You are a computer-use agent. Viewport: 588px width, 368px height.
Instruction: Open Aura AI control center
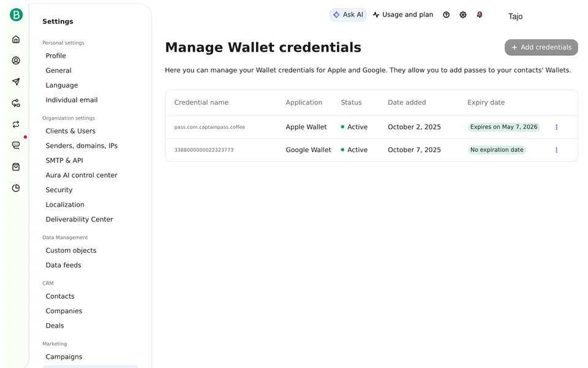(81, 175)
